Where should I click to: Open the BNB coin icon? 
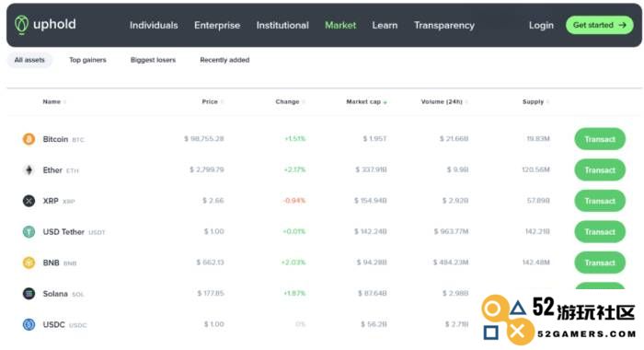(29, 262)
